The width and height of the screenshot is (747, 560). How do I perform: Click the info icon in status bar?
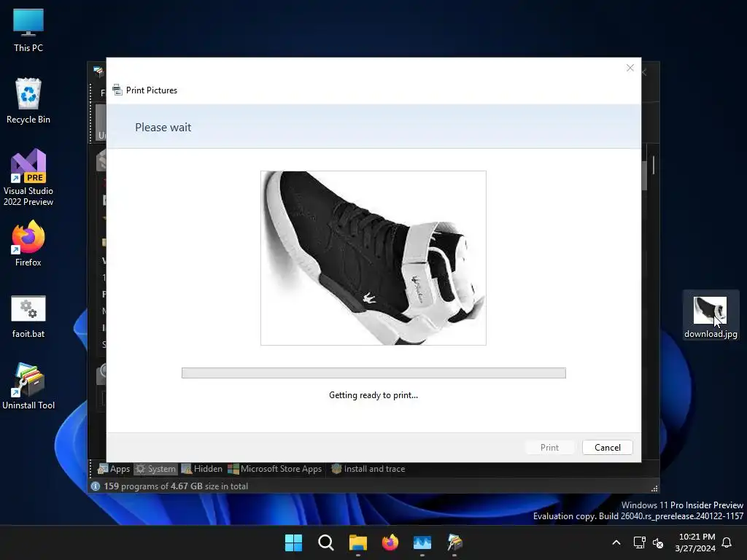tap(96, 486)
